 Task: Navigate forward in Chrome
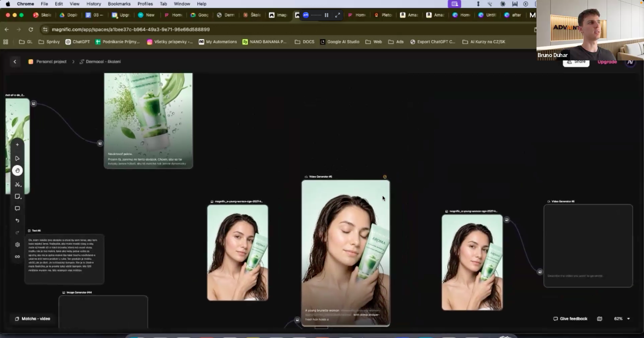pos(19,30)
